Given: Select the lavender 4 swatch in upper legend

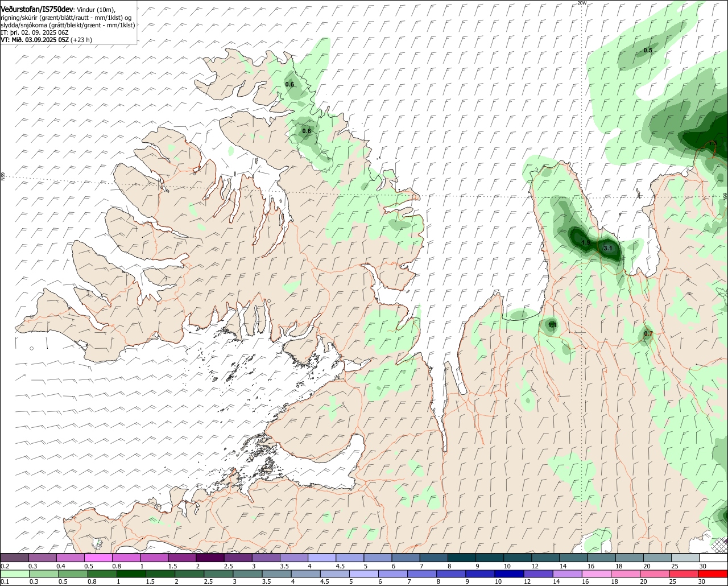Looking at the screenshot, I should pos(322,558).
